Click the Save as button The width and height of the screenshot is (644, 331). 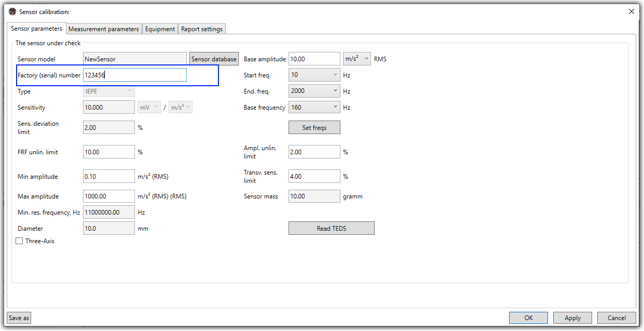point(19,317)
